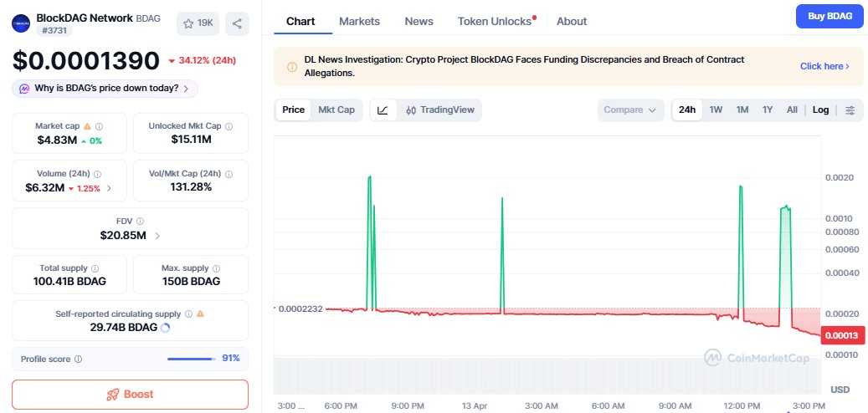Click the circulating supply progress ring icon

(x=164, y=327)
